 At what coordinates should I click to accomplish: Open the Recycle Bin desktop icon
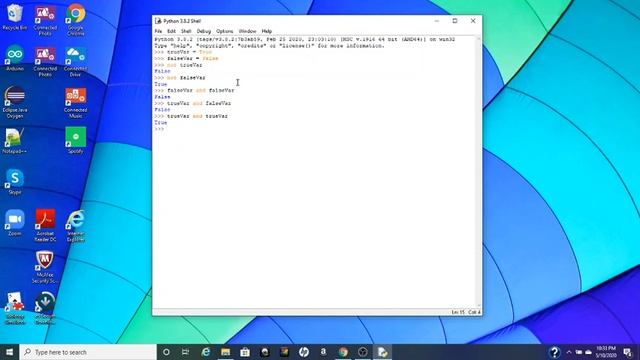click(x=15, y=17)
